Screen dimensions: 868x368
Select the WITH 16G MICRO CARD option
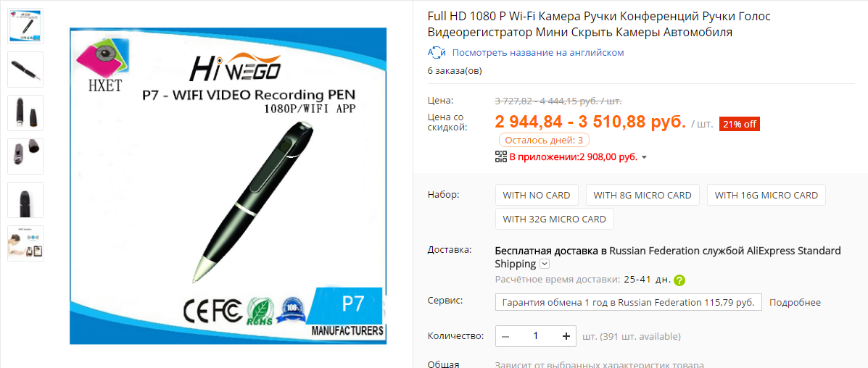[766, 196]
